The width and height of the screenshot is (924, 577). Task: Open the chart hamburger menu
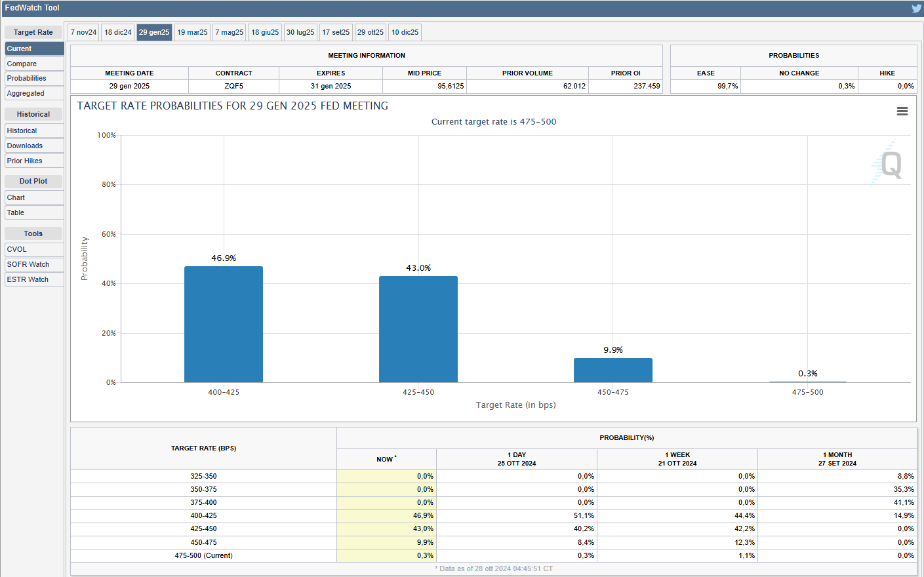tap(902, 111)
